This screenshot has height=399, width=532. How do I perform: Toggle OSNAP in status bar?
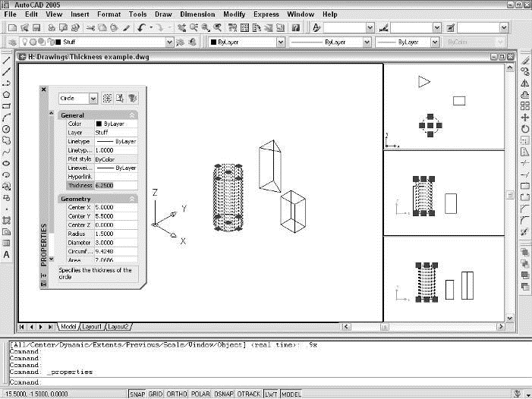coord(224,394)
